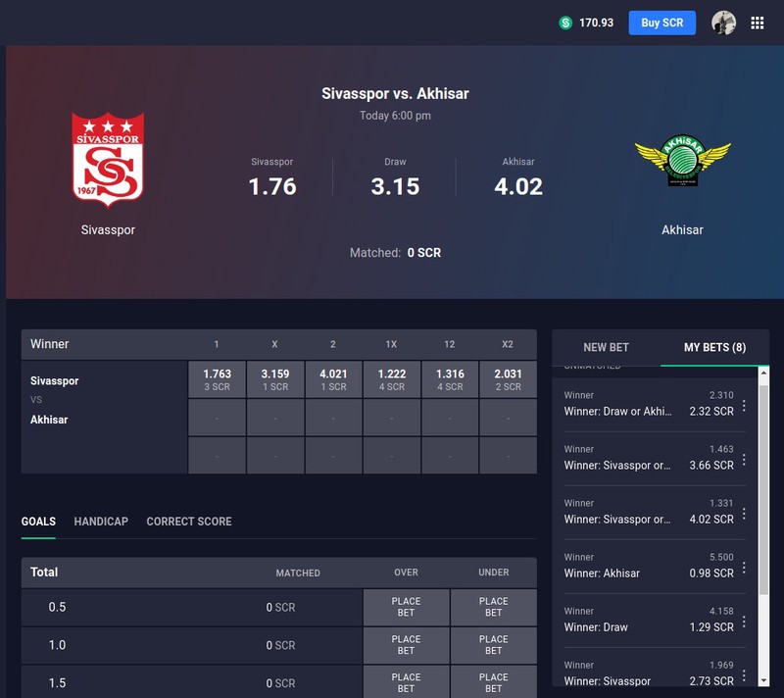Open options menu for the 4.02 SCR bet
The image size is (784, 698).
tap(744, 514)
